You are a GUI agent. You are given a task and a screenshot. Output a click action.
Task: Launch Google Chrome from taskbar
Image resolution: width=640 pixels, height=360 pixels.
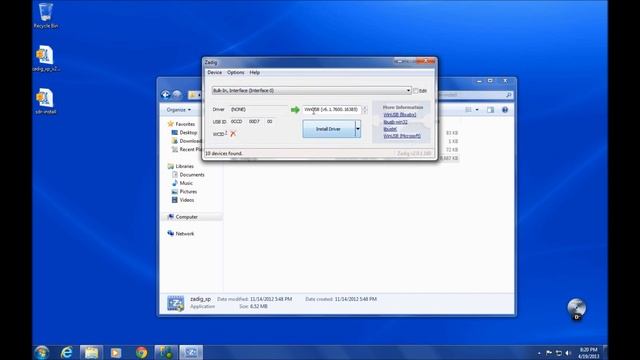(x=141, y=352)
